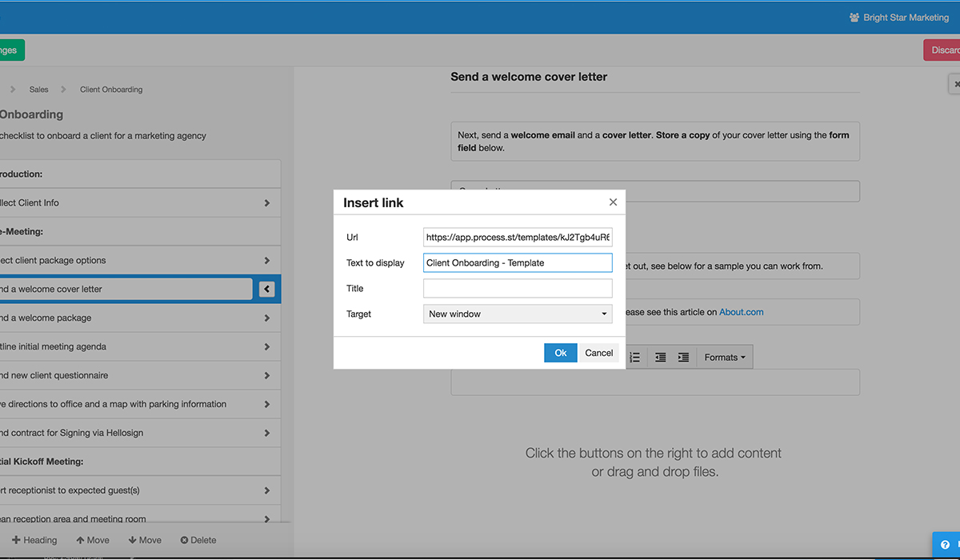Select the 'new client questionnaire' task row

[x=140, y=376]
